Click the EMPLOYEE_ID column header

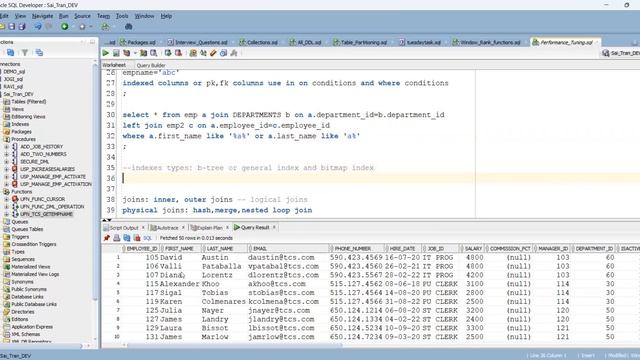[141, 249]
